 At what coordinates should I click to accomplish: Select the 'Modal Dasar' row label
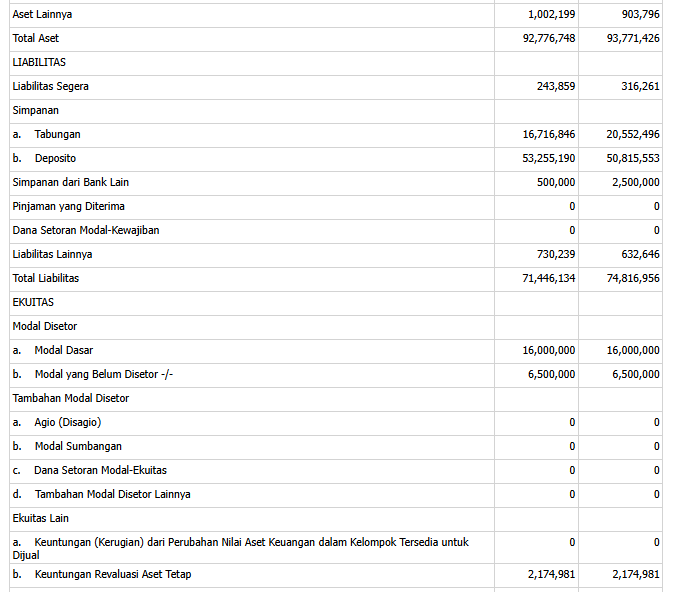(64, 350)
